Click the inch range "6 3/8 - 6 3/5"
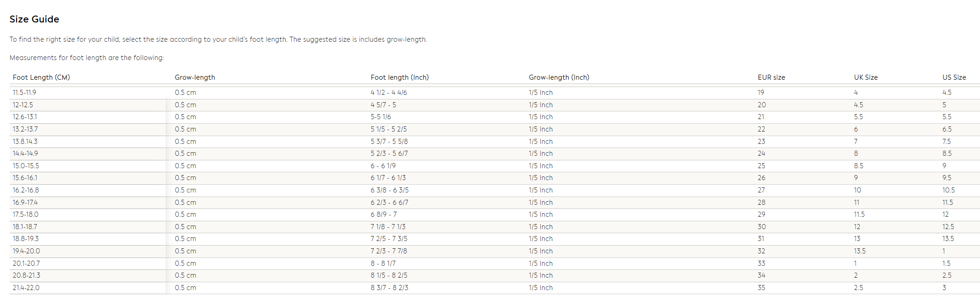 pyautogui.click(x=389, y=190)
